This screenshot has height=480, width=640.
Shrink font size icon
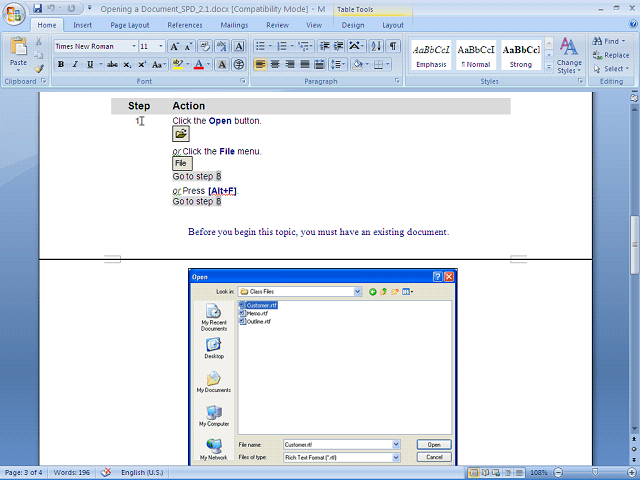tap(188, 46)
